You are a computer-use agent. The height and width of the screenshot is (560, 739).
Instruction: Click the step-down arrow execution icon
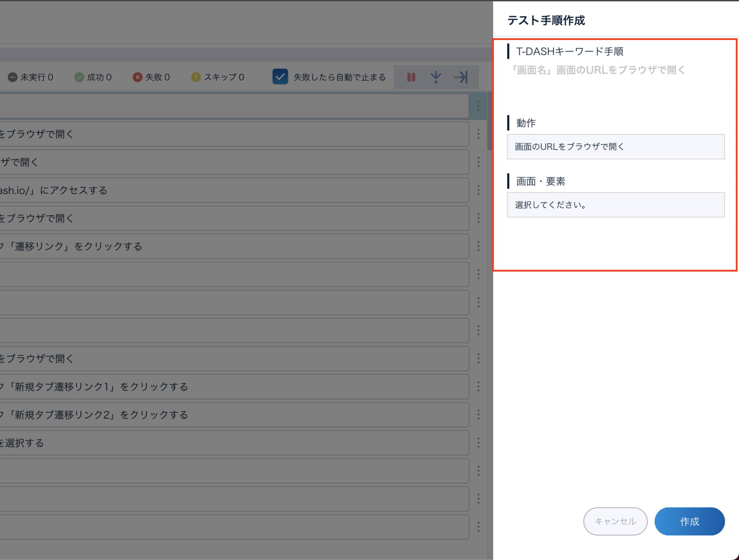point(436,77)
